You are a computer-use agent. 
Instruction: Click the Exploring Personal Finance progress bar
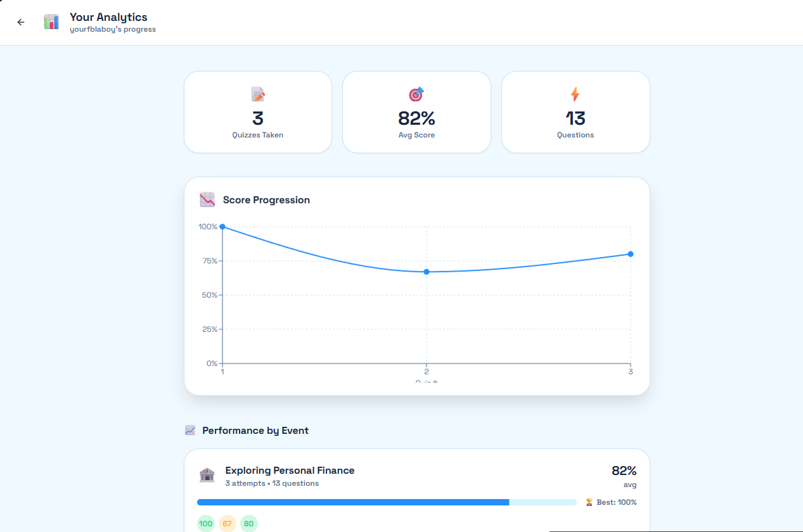click(387, 502)
